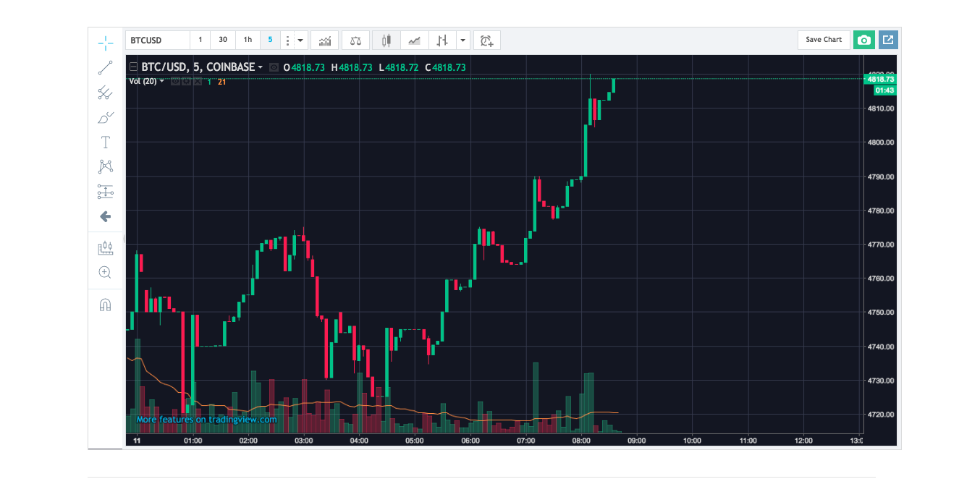
Task: Open the interval dropdown arrow in the toolbar
Action: pyautogui.click(x=300, y=40)
